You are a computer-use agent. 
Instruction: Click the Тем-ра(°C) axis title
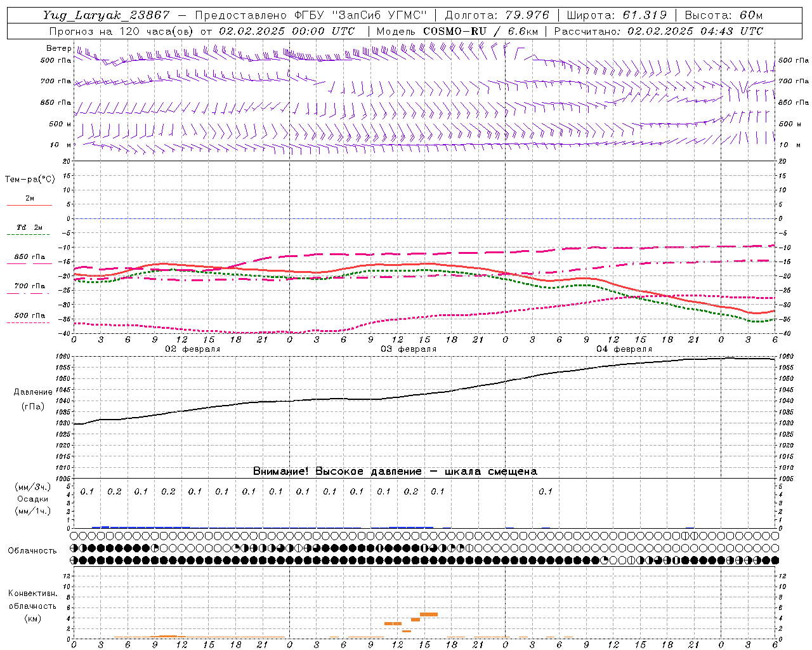click(x=30, y=180)
